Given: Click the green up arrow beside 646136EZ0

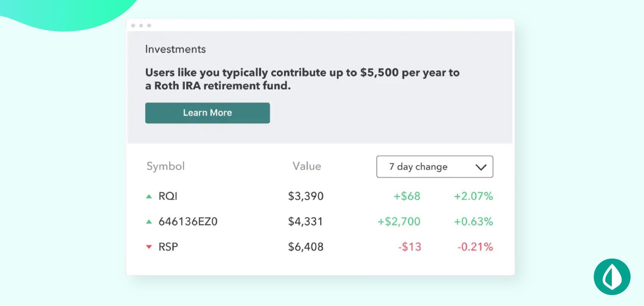Looking at the screenshot, I should tap(149, 222).
